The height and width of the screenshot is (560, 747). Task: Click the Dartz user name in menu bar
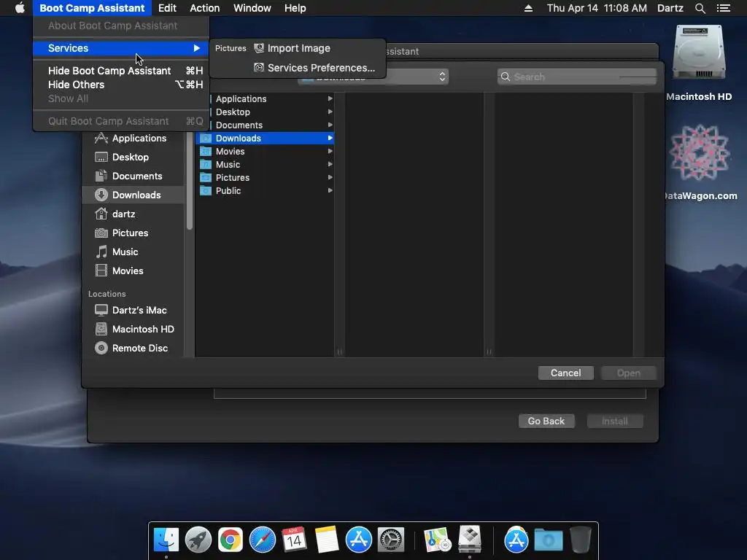tap(670, 8)
